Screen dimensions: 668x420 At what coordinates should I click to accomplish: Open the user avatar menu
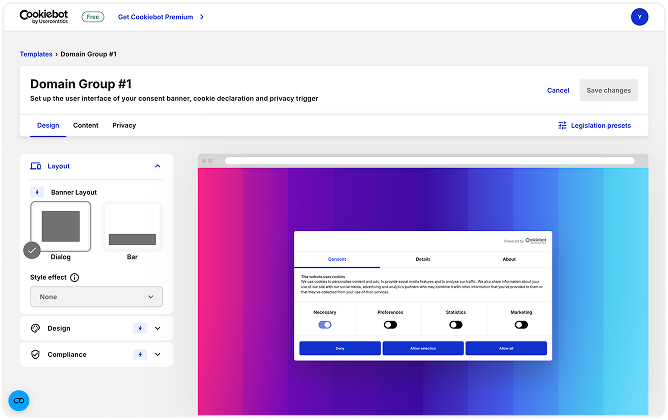tap(639, 17)
